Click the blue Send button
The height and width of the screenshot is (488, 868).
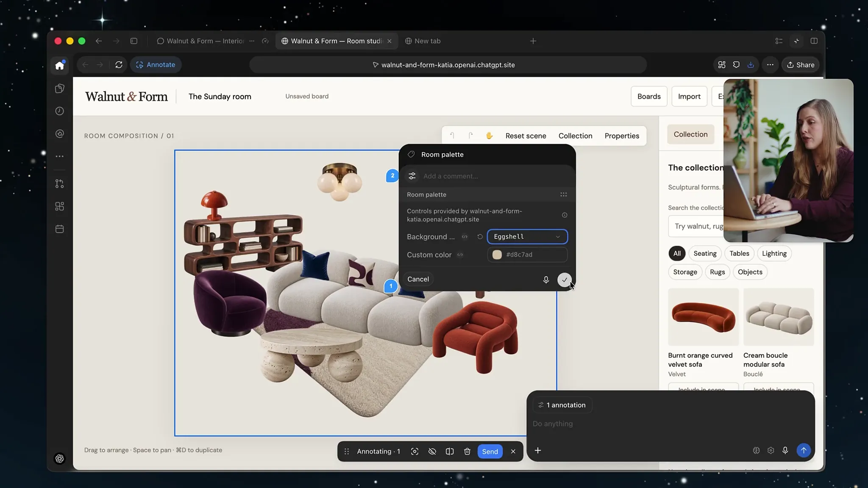pyautogui.click(x=490, y=452)
